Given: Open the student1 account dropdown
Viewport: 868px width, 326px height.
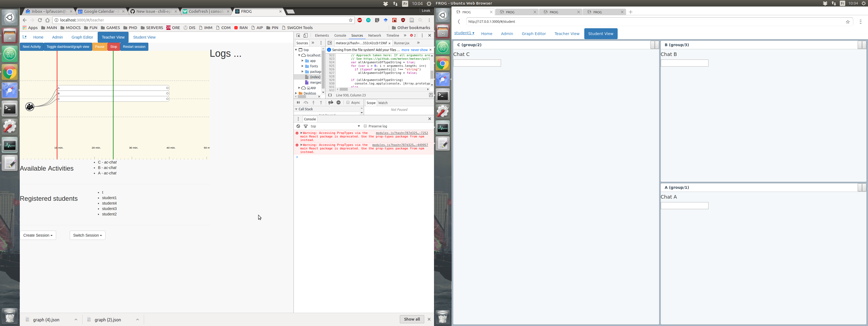Looking at the screenshot, I should click(x=464, y=33).
